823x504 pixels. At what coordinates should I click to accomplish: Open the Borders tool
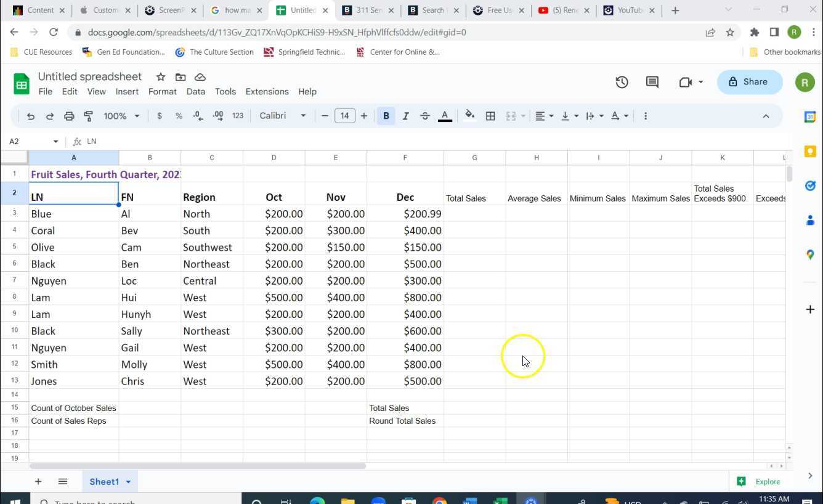point(490,116)
